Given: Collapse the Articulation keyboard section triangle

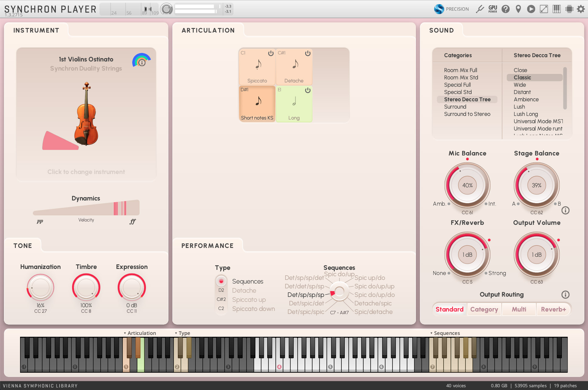Looking at the screenshot, I should pos(125,333).
